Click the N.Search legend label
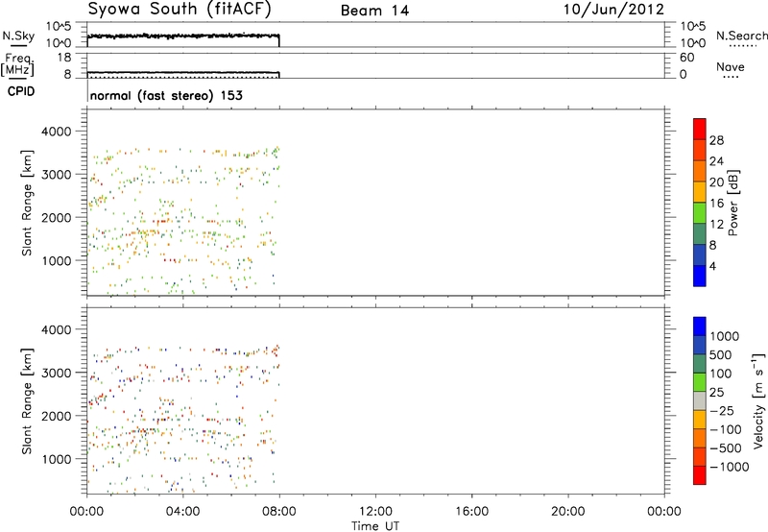The image size is (768, 532). click(x=741, y=36)
